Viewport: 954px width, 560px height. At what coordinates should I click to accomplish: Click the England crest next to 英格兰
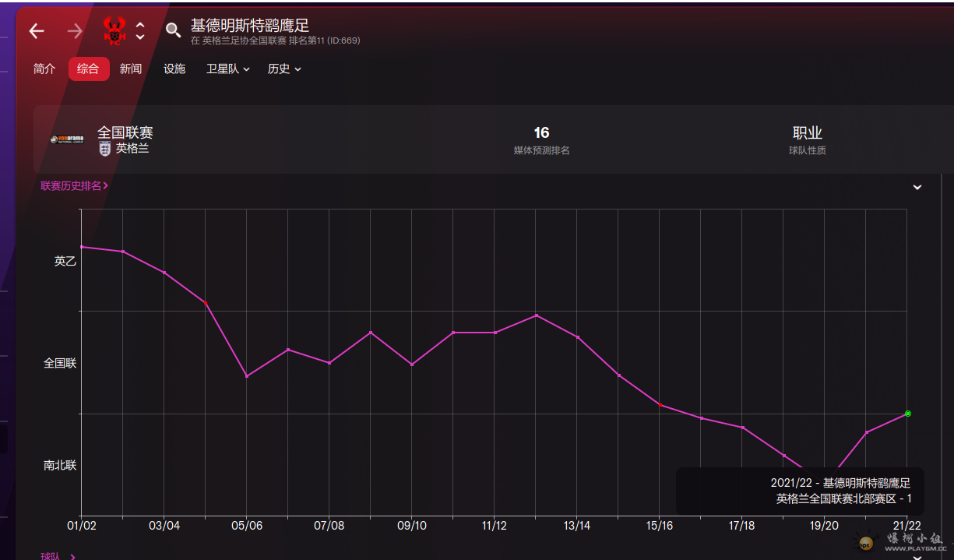tap(105, 149)
